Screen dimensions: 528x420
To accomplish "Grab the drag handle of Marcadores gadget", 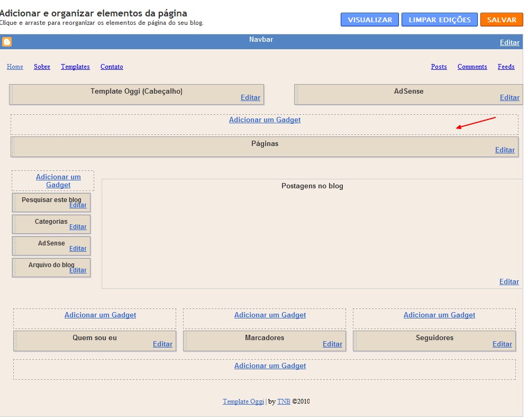I will (185, 341).
